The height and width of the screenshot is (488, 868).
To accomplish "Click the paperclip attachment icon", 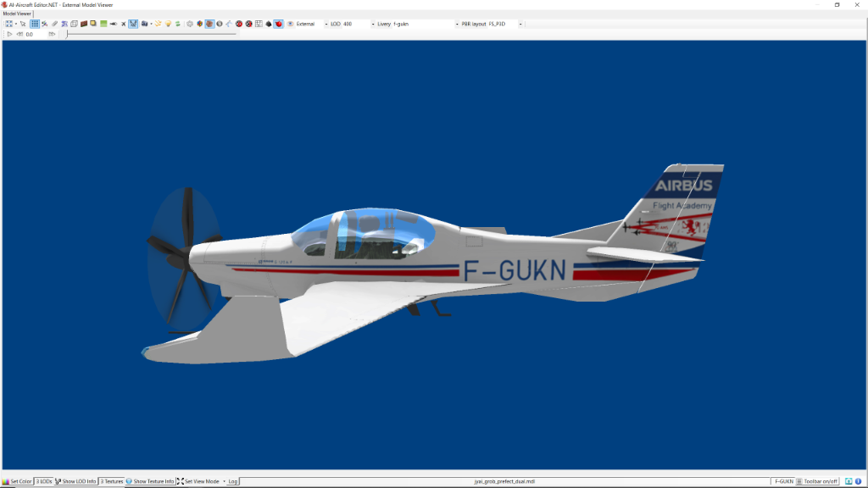I will 54,24.
